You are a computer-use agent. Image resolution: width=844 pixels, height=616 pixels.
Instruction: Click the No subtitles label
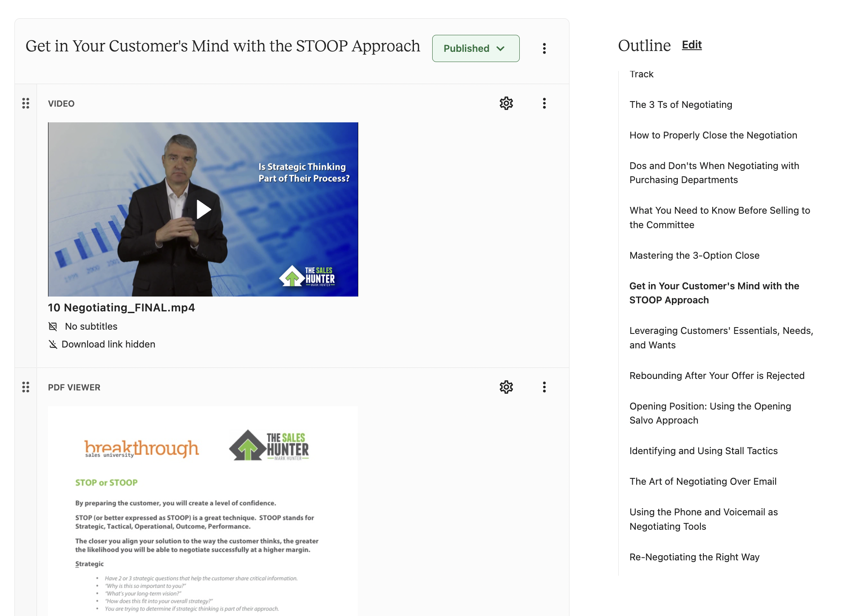[91, 326]
